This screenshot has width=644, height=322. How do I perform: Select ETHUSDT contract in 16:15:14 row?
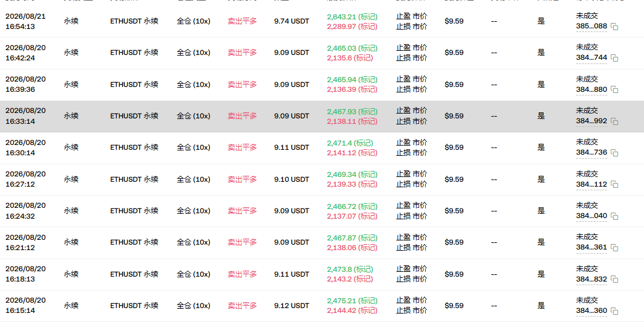coord(134,306)
